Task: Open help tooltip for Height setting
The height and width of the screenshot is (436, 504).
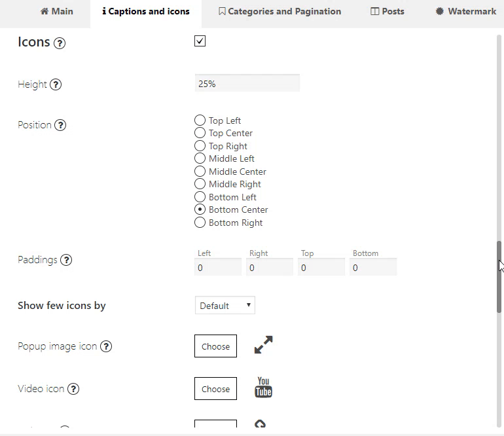Action: pos(56,84)
